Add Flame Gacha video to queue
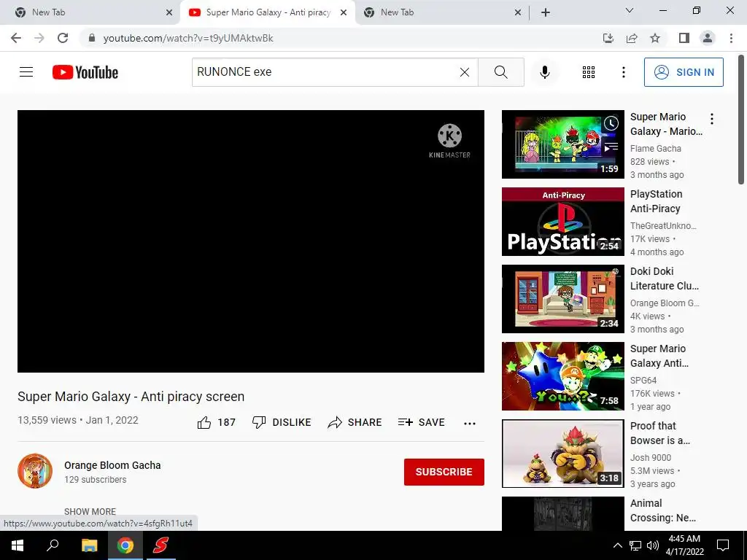Viewport: 747px width, 560px height. coord(611,147)
